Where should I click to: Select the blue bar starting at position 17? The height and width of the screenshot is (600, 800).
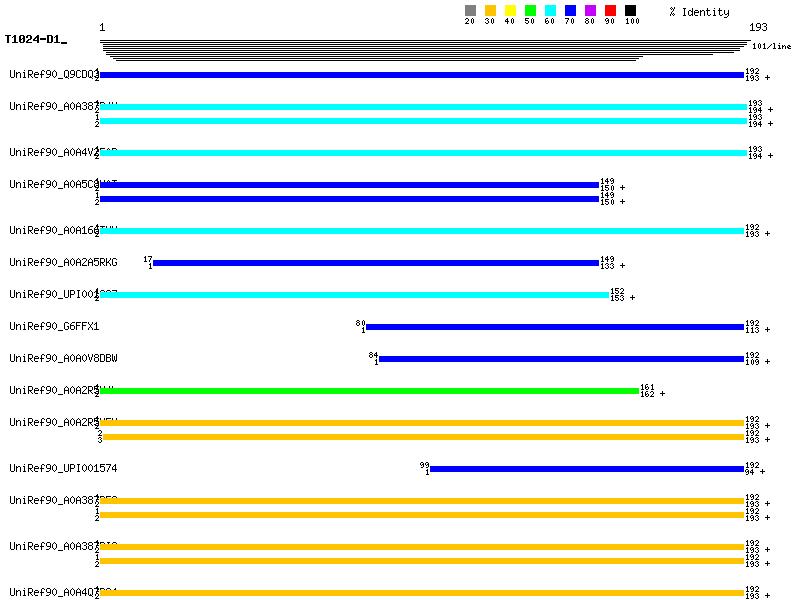(375, 263)
